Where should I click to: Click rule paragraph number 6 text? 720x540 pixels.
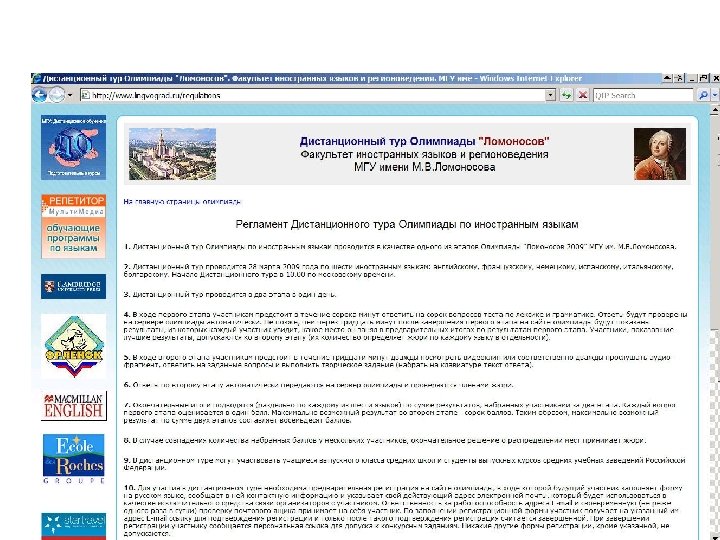tap(318, 385)
